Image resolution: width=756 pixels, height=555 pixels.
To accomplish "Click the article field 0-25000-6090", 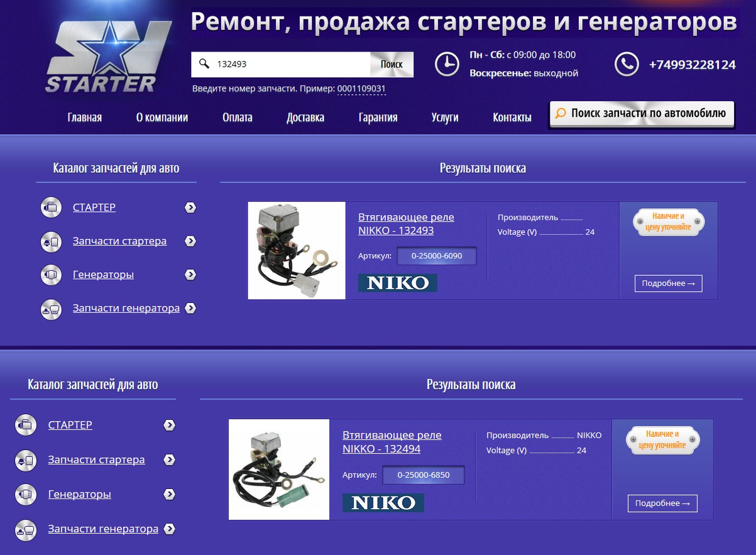I will pos(437,256).
